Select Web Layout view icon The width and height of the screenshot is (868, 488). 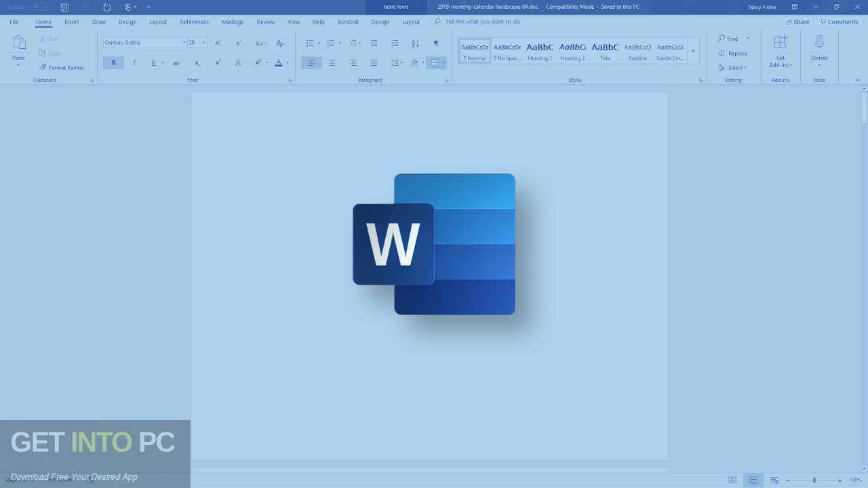[774, 480]
